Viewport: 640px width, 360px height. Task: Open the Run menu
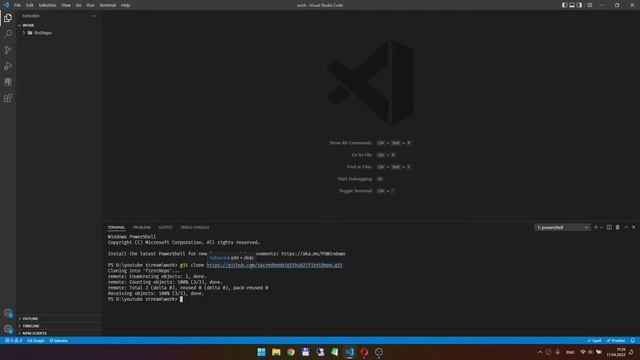pos(91,5)
